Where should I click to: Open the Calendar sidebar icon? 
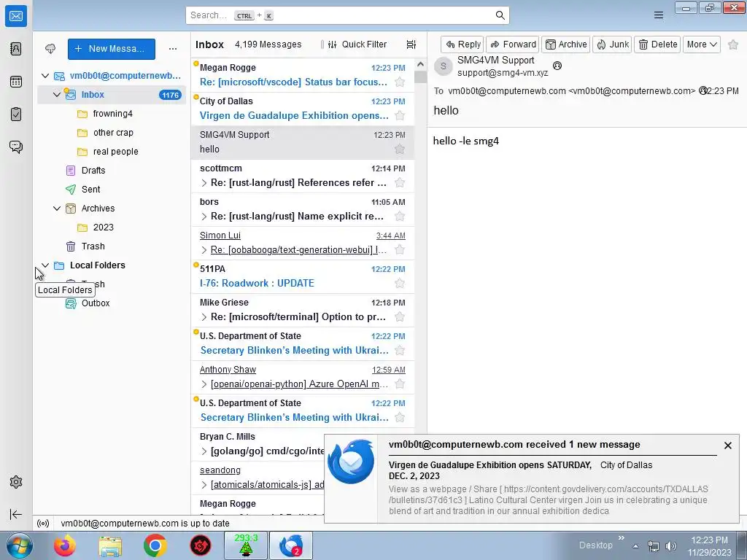click(x=16, y=82)
